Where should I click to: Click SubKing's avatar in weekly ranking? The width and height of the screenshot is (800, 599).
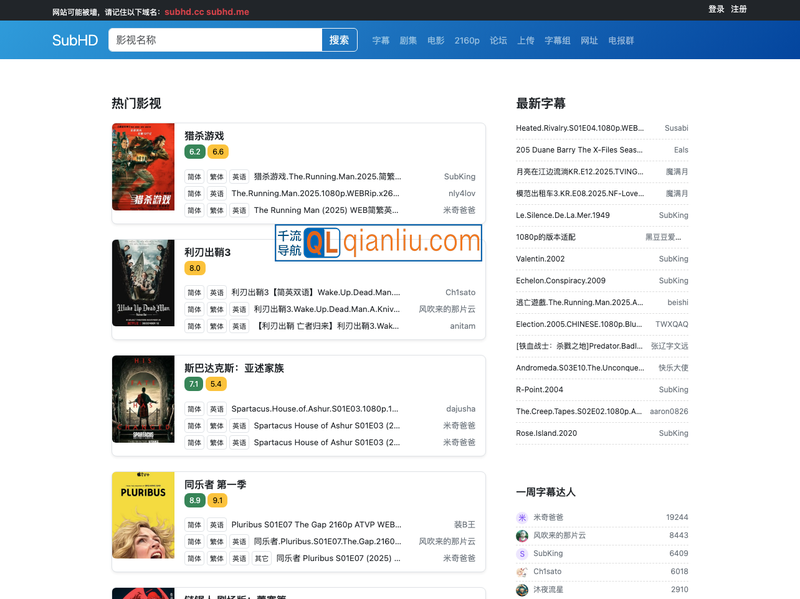pyautogui.click(x=522, y=553)
